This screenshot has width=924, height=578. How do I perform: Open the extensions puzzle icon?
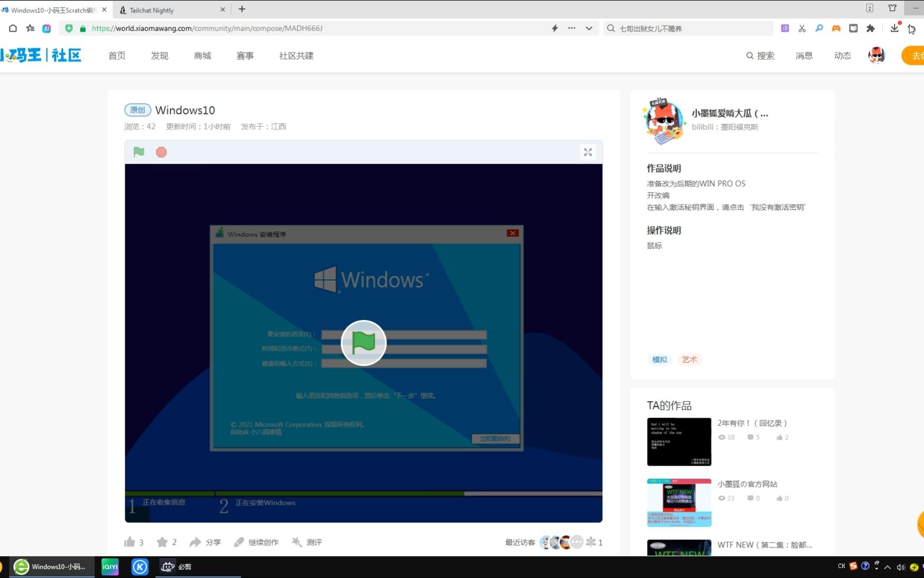coord(871,28)
